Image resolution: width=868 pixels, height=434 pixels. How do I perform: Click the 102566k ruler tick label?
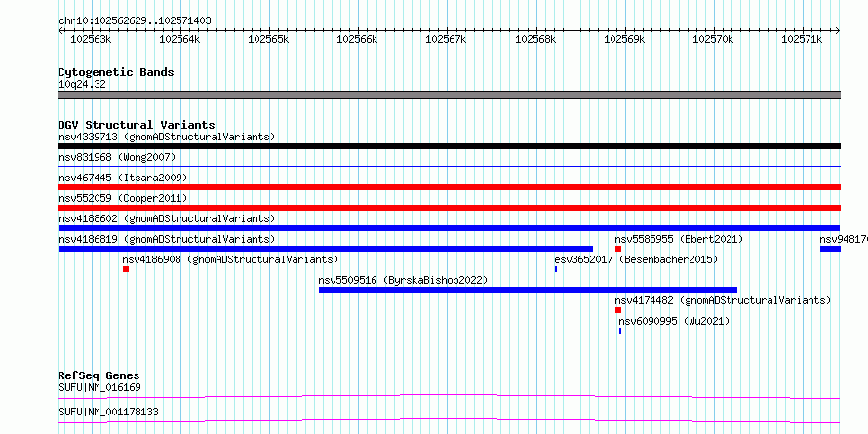pos(357,39)
